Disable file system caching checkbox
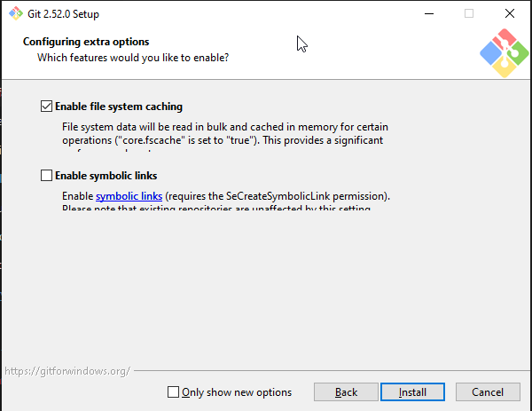Viewport: 532px width, 411px height. pyautogui.click(x=47, y=107)
